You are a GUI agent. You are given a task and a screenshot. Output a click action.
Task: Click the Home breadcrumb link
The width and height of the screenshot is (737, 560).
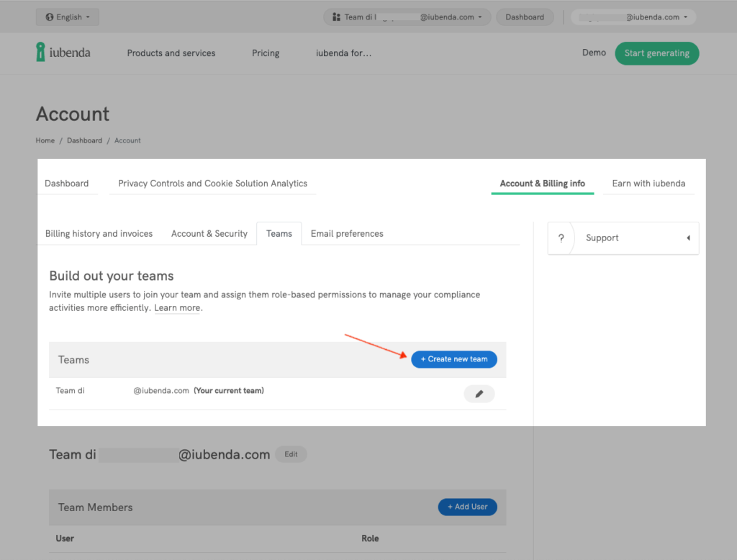click(45, 140)
